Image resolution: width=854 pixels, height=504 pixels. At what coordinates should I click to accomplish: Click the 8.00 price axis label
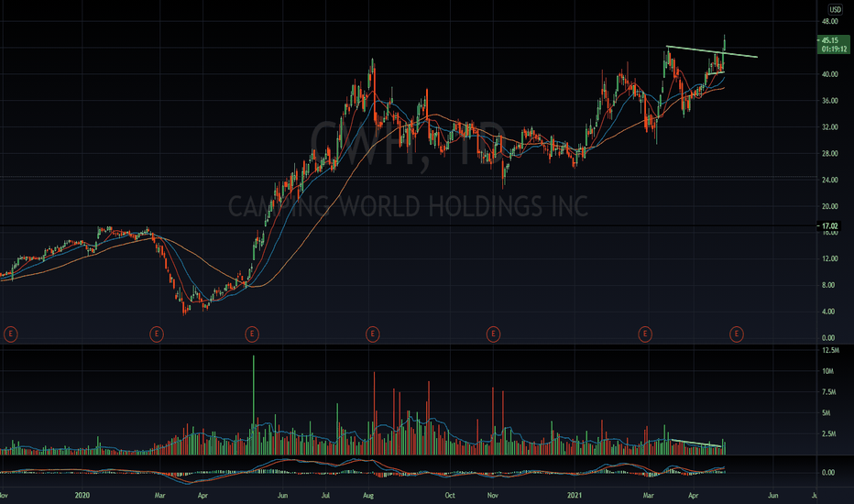click(827, 286)
